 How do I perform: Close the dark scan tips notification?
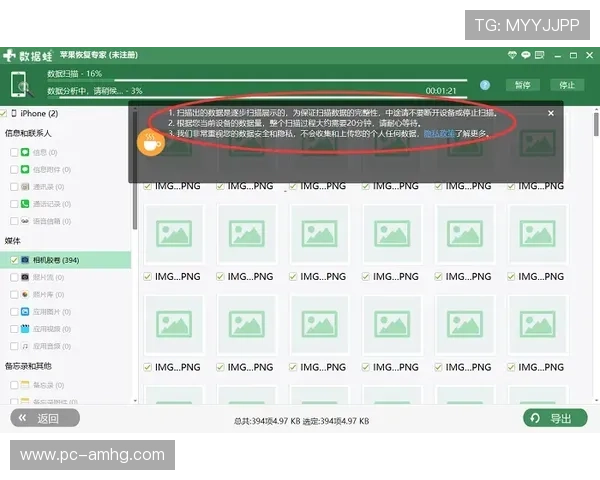pyautogui.click(x=551, y=113)
